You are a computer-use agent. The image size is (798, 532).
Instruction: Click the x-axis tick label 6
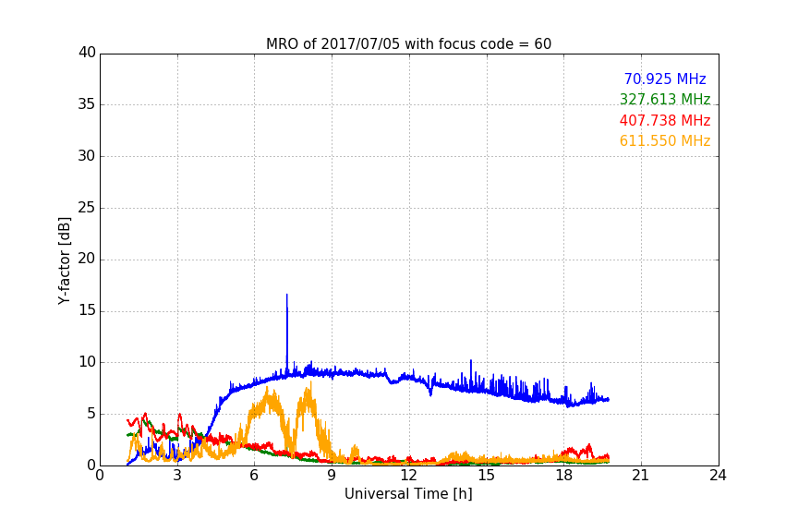[x=255, y=476]
